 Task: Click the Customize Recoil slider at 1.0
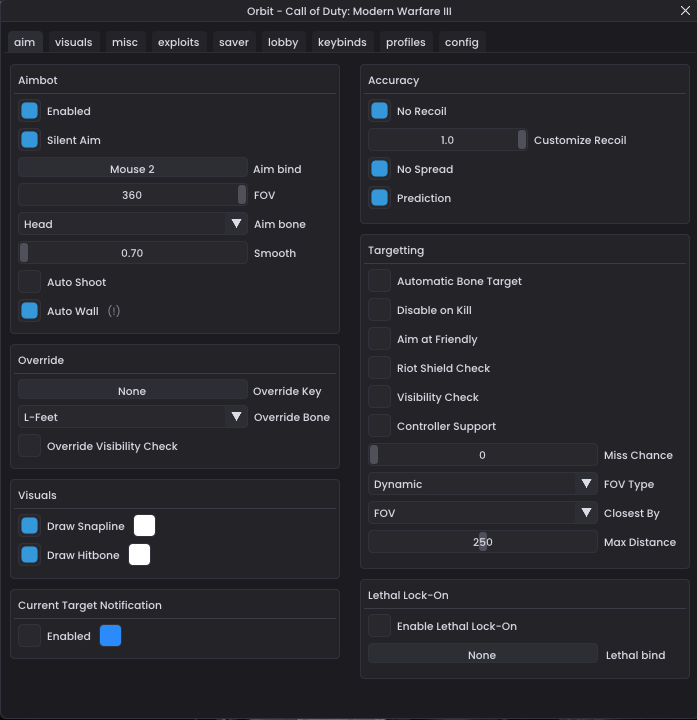point(448,140)
